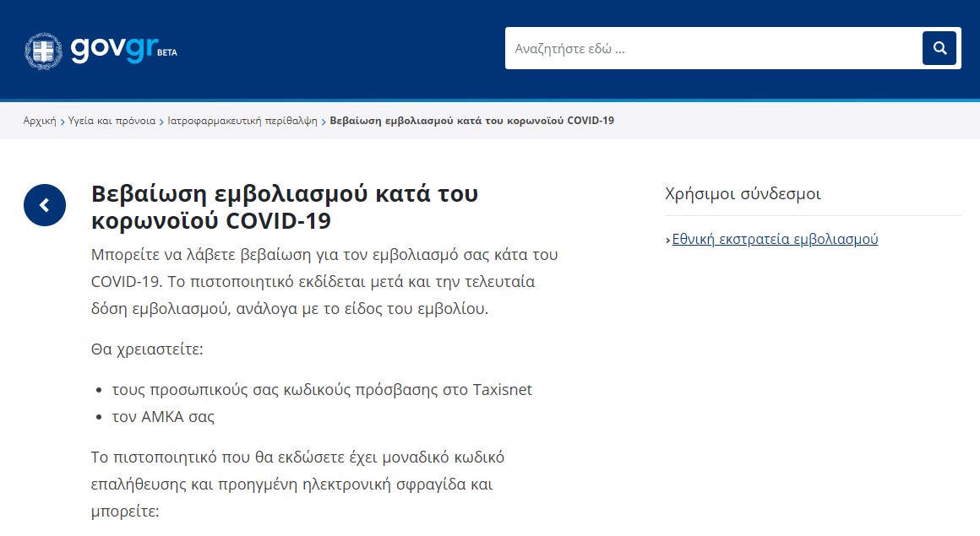Click the circular back arrow button

44,205
